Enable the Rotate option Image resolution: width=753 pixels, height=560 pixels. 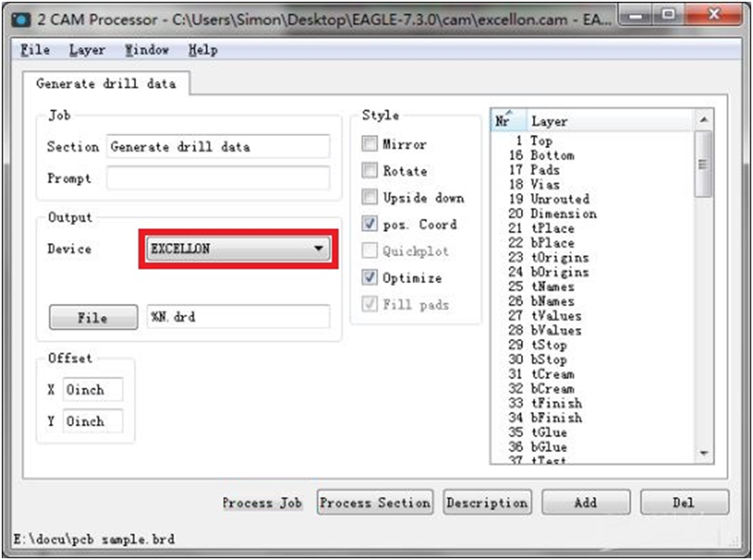coord(370,171)
